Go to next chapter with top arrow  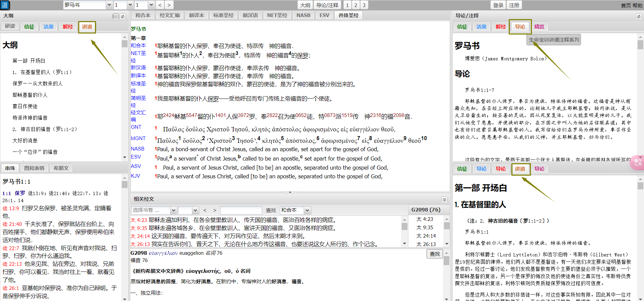(169, 5)
